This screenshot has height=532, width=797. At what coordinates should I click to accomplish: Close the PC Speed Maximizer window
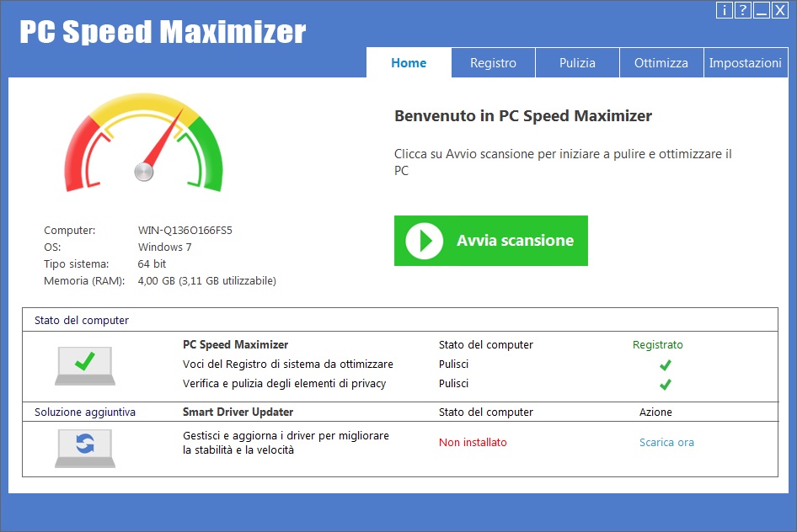[779, 10]
